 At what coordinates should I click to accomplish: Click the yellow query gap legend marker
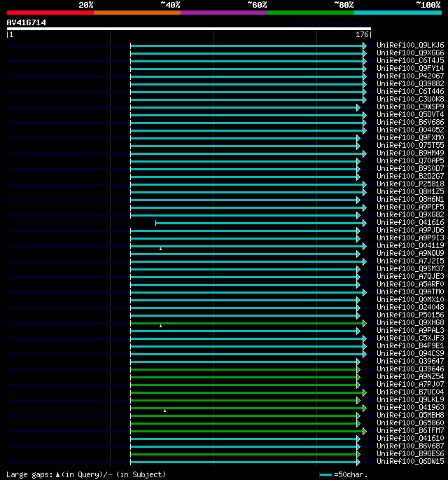click(x=57, y=475)
